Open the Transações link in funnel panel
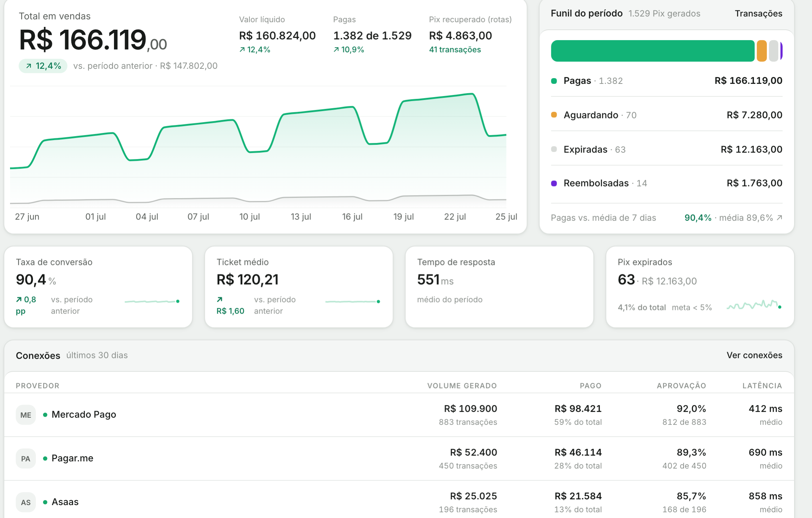This screenshot has width=812, height=518. click(x=759, y=14)
